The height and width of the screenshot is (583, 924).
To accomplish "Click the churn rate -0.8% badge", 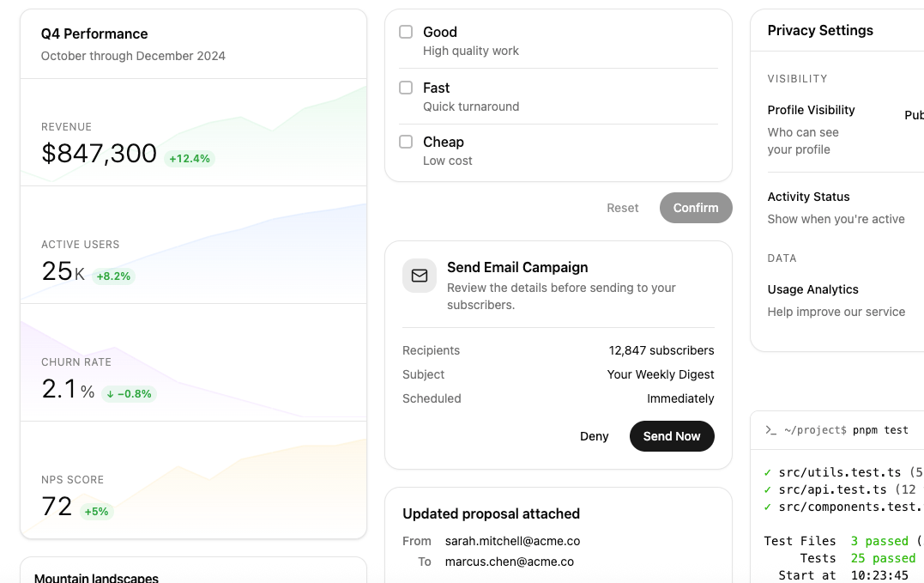I will pyautogui.click(x=129, y=394).
